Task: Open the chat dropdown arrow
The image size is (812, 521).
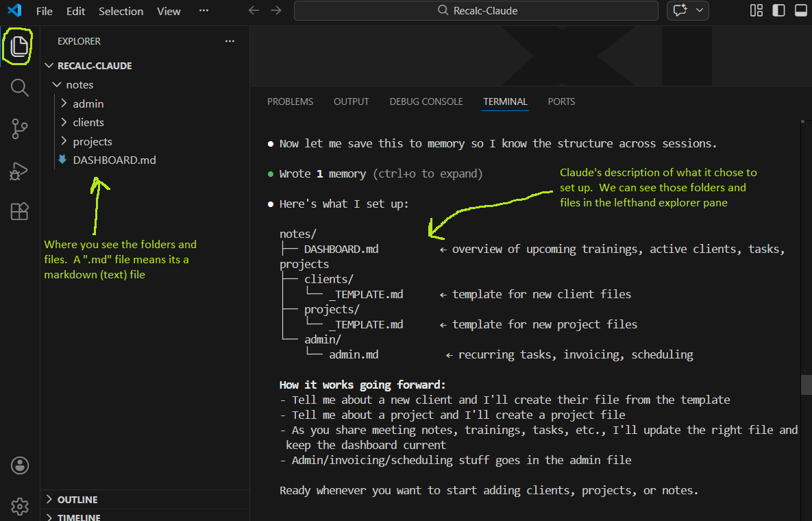Action: pyautogui.click(x=700, y=10)
